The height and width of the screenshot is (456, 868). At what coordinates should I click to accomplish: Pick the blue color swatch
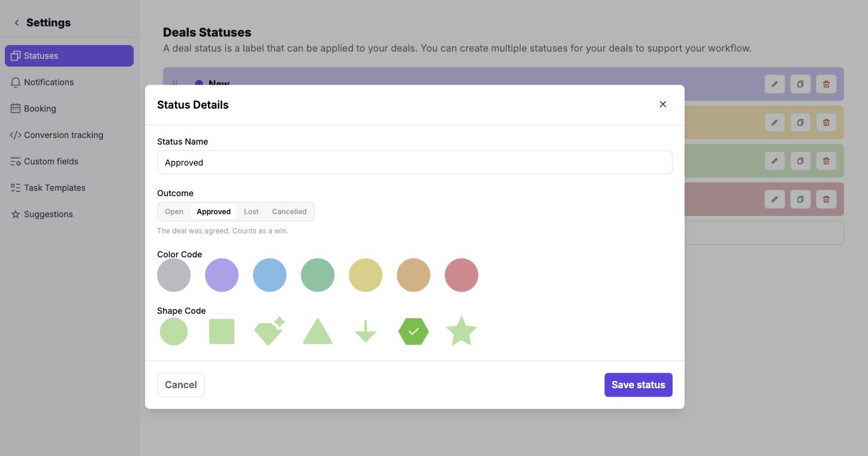[x=270, y=275]
